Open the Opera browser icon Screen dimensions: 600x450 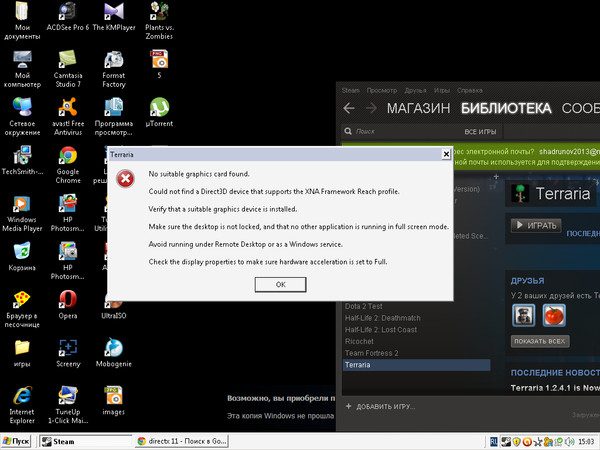coord(68,305)
